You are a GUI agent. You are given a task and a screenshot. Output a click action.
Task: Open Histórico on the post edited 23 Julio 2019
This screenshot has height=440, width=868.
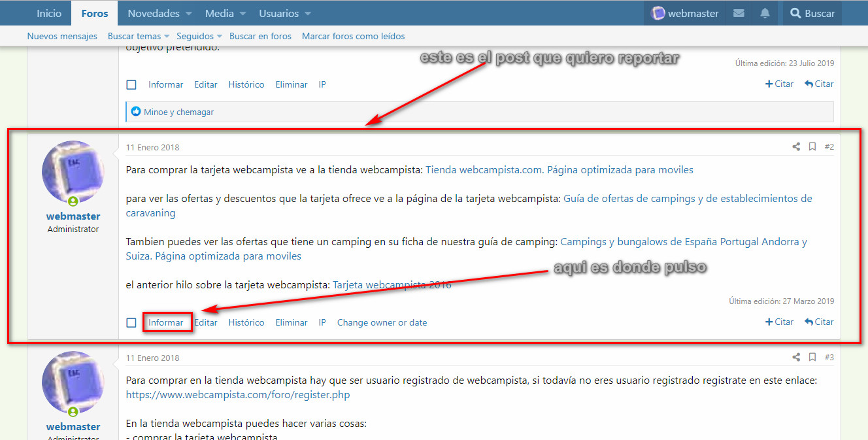246,84
